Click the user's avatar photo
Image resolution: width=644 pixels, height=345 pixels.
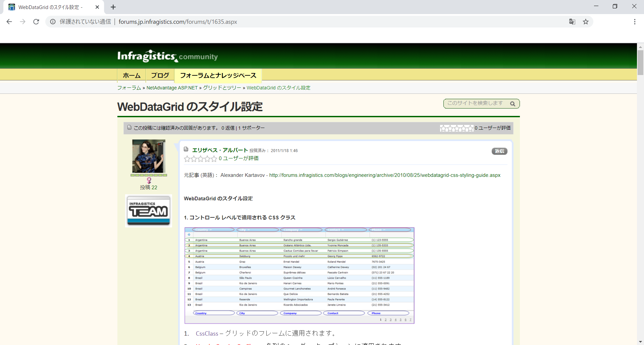149,156
